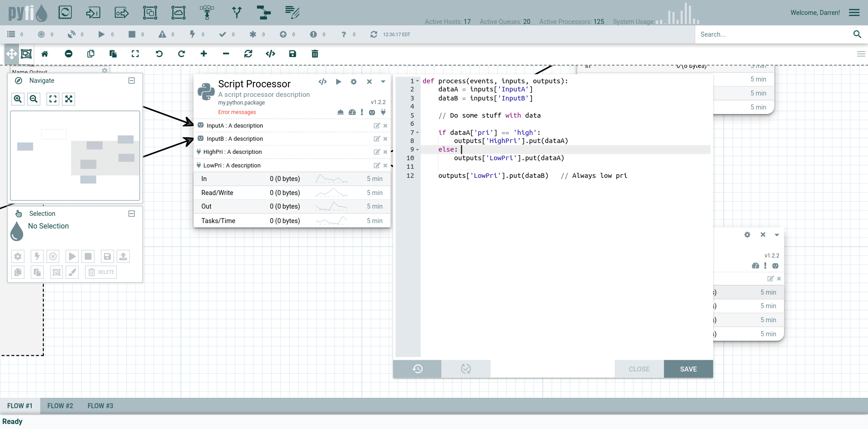Remove the InputB port
The height and width of the screenshot is (429, 868).
point(385,139)
